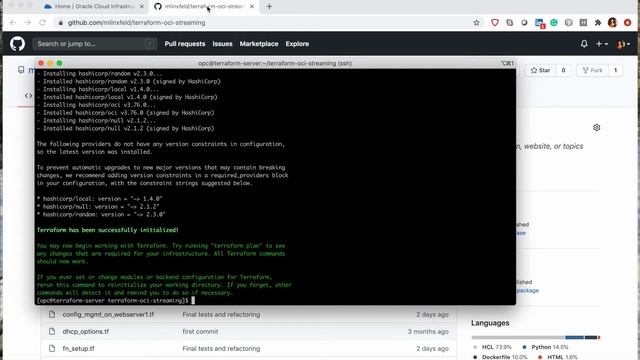Open the "first commit" commit message
The image size is (640, 360).
tap(200, 331)
